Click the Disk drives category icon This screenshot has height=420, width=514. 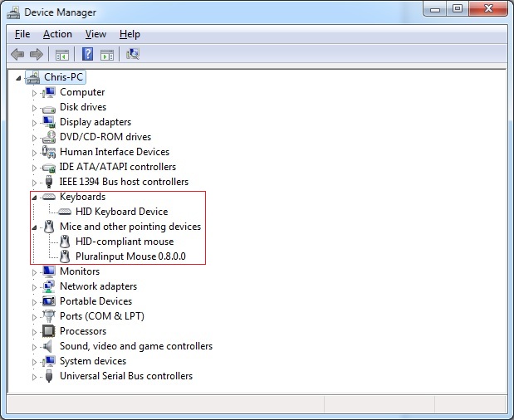point(49,108)
